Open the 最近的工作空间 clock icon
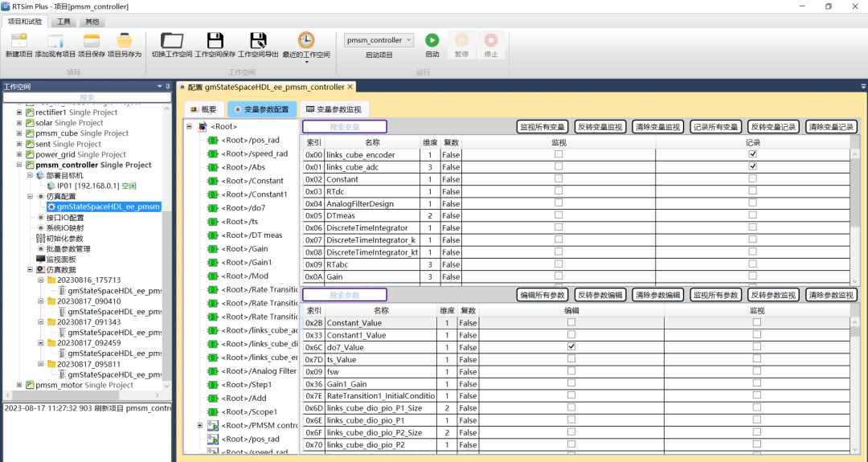Image resolution: width=868 pixels, height=462 pixels. click(x=306, y=40)
